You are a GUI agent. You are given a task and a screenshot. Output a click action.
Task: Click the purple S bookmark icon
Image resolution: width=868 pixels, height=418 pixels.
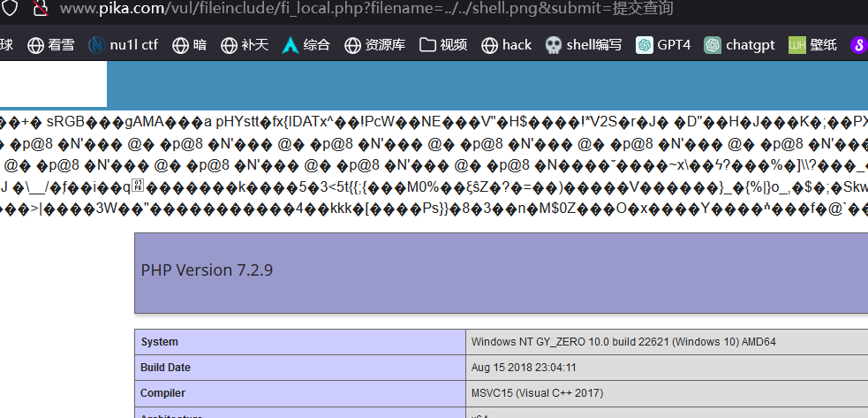point(857,44)
